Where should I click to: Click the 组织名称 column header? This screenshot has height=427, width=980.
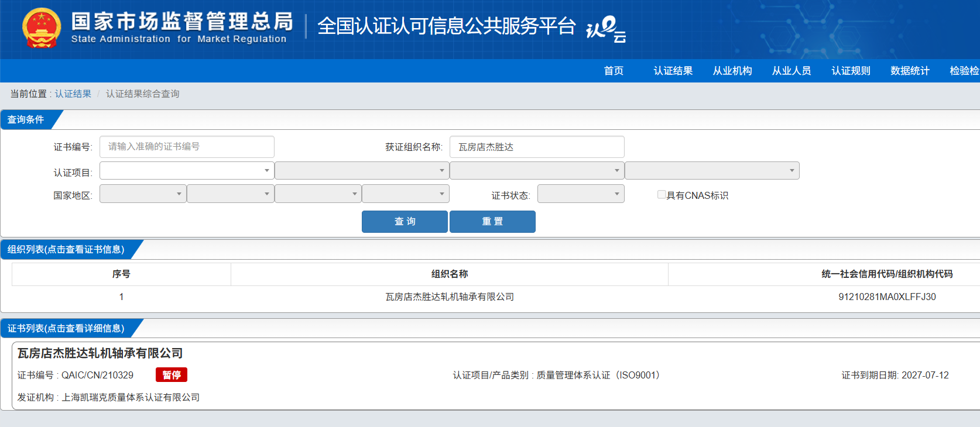pos(450,274)
